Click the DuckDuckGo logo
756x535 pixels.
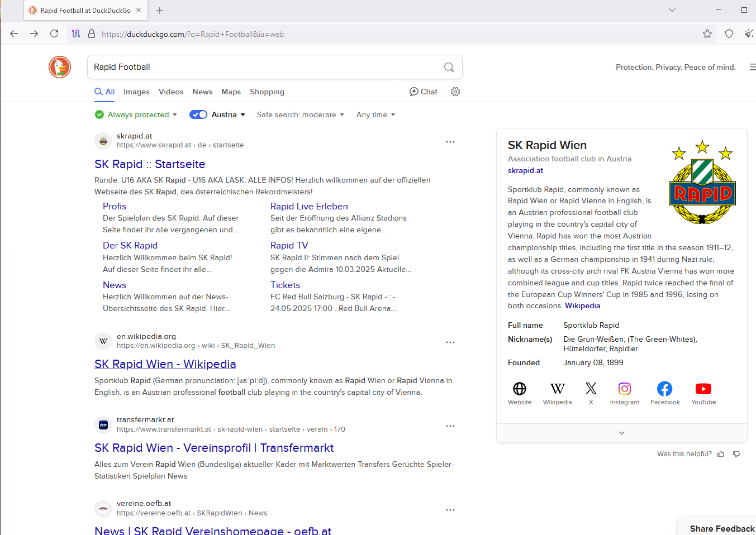click(60, 67)
